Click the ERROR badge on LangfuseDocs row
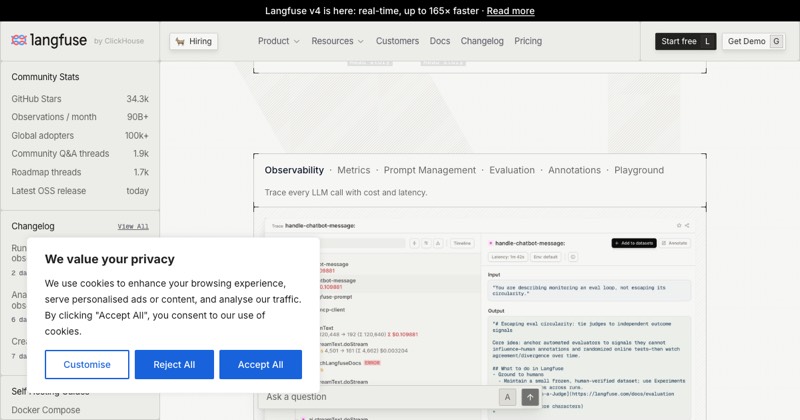Screen dimensions: 800x420 tap(372, 363)
